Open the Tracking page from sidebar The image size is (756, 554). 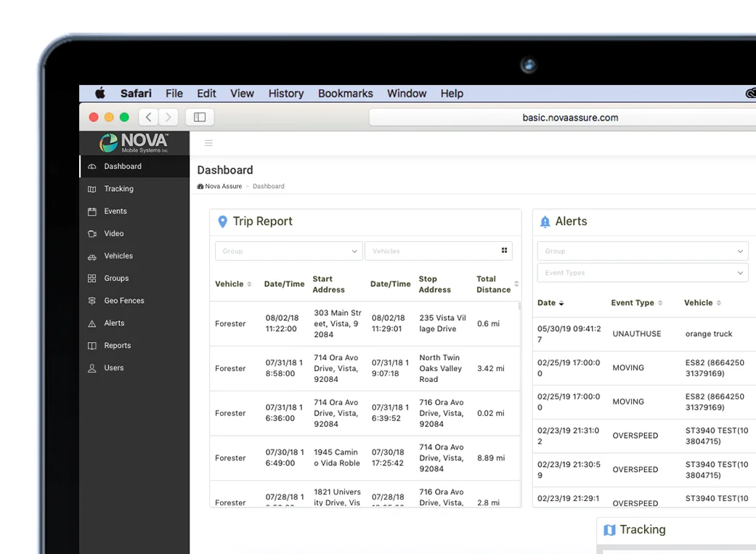[118, 189]
